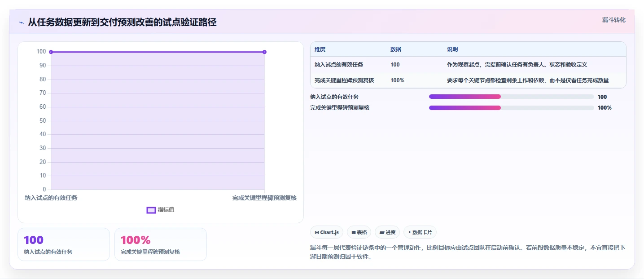Click the 说明 column header

point(452,49)
